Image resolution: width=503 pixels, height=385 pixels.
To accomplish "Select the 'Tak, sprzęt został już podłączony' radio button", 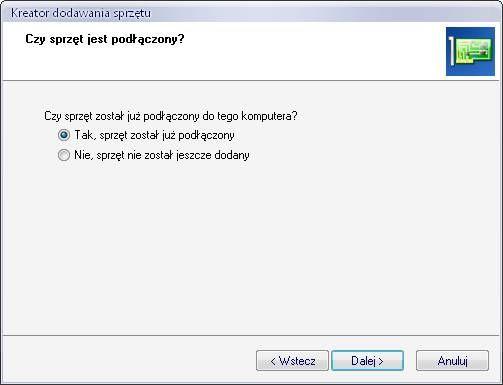I will click(x=64, y=135).
